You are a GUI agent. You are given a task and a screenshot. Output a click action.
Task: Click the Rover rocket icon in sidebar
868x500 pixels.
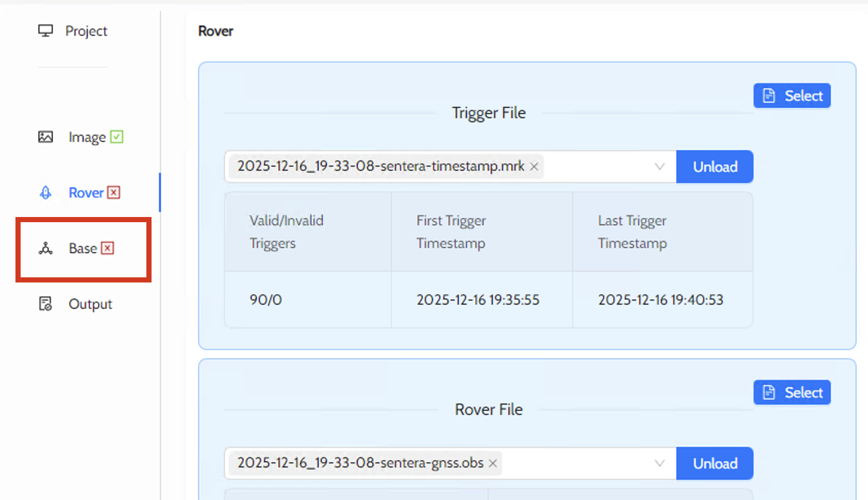(x=45, y=193)
